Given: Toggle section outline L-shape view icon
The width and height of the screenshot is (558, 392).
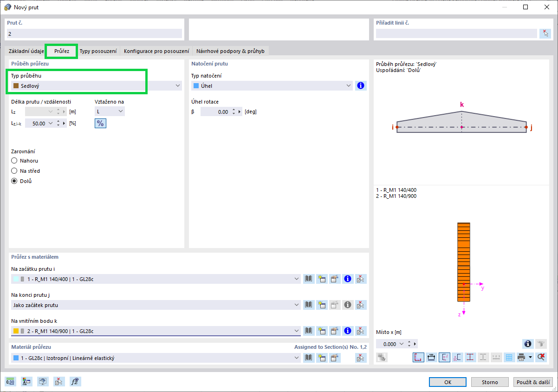Looking at the screenshot, I should pos(418,358).
